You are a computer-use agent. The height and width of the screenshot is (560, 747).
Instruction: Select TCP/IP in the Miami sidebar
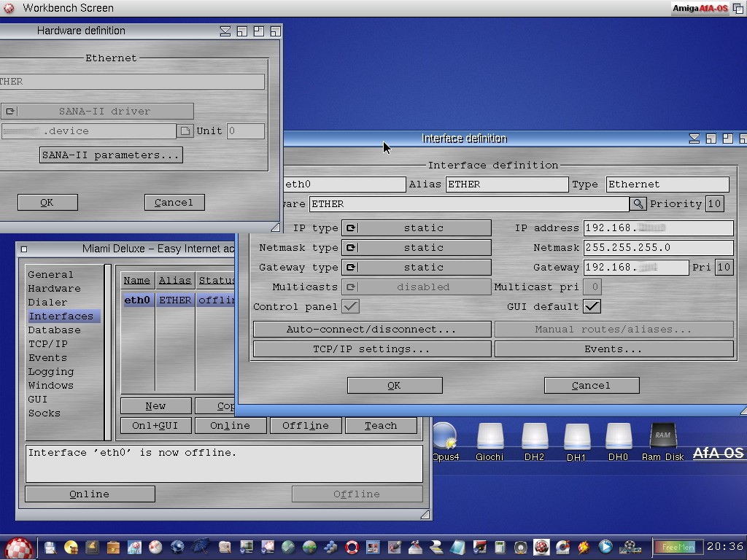coord(47,344)
